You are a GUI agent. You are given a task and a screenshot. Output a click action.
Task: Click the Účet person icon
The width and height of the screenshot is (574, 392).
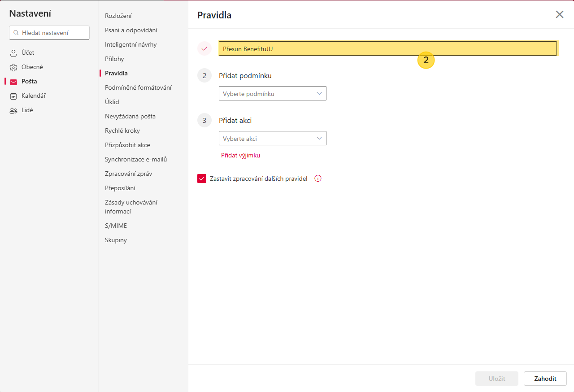tap(13, 53)
